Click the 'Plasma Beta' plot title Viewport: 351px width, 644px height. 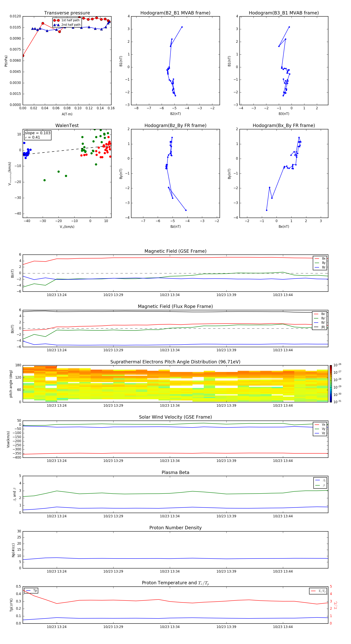point(175,472)
